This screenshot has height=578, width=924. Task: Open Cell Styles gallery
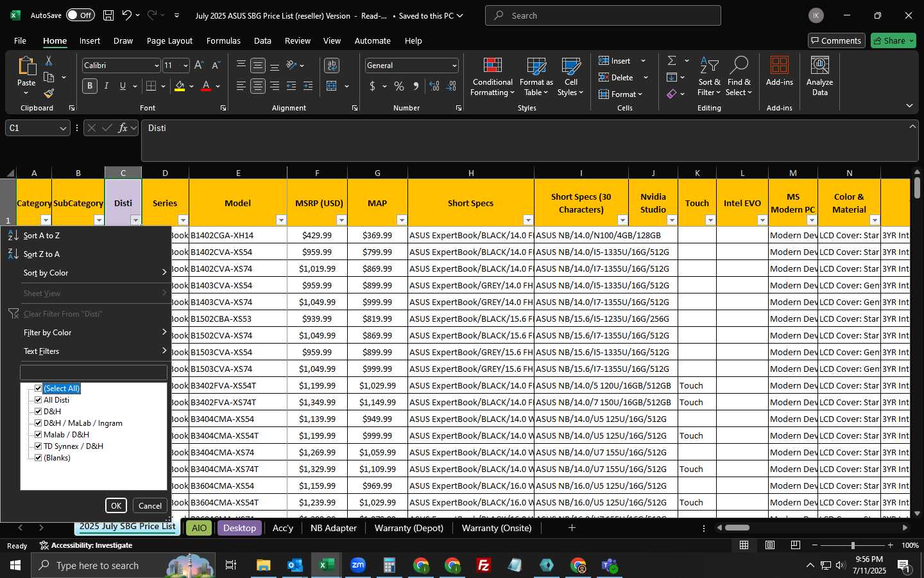pos(570,77)
